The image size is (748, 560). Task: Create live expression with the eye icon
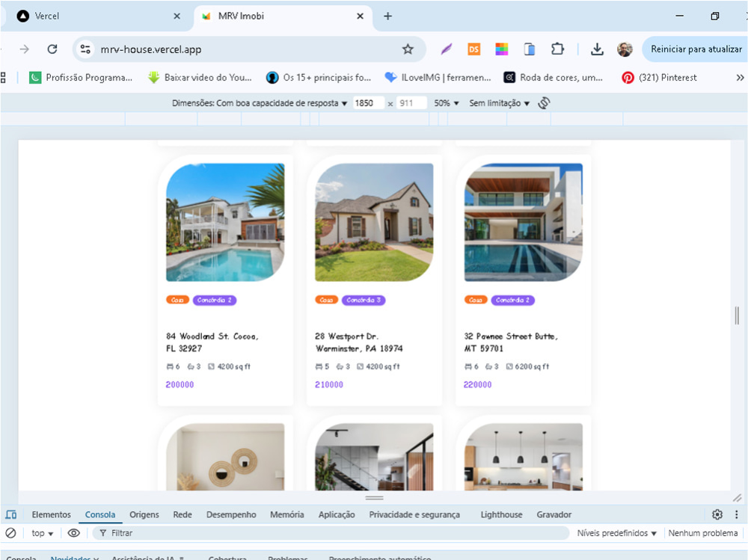(73, 533)
